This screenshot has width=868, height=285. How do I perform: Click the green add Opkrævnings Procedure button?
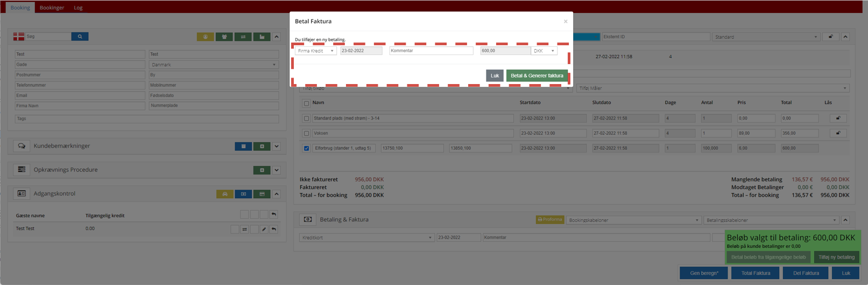(x=262, y=170)
